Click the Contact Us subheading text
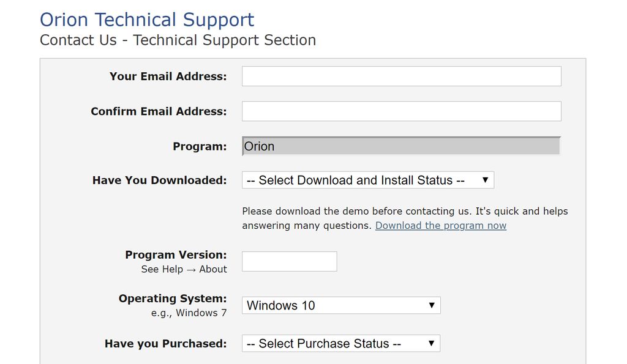 (x=178, y=40)
